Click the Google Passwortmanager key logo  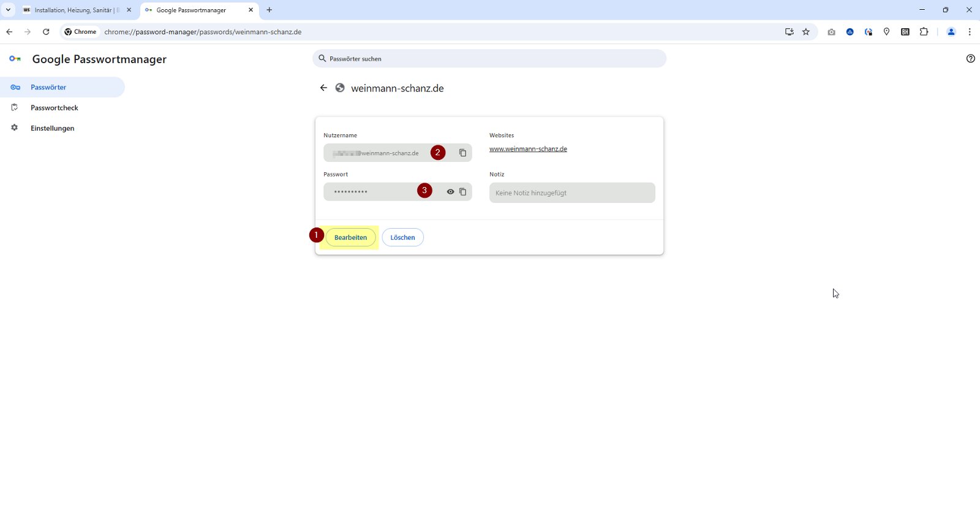pyautogui.click(x=15, y=59)
